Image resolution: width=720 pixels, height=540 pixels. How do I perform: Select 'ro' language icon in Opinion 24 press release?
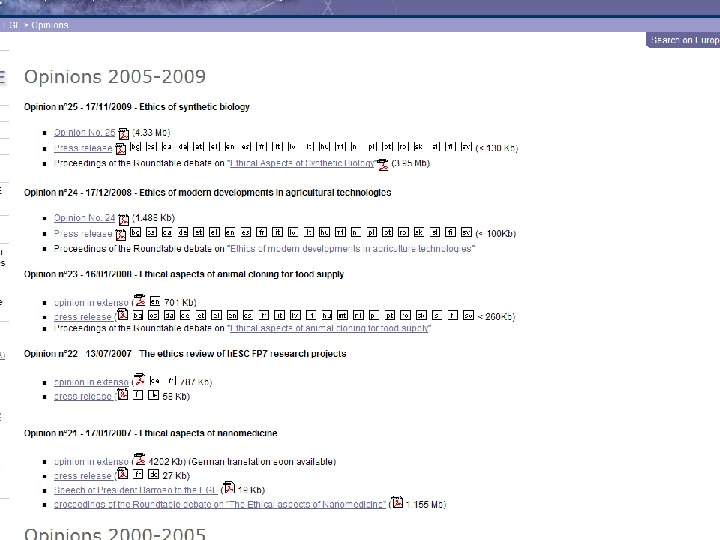point(403,232)
